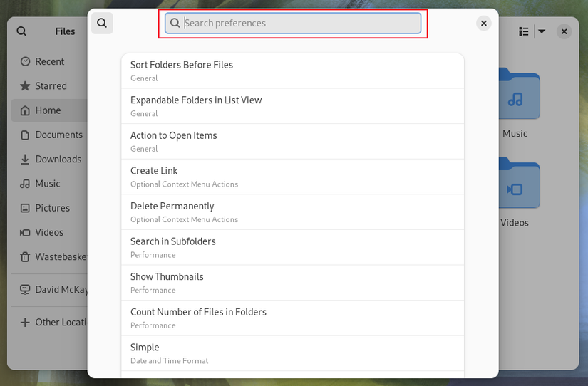Open Music in Files sidebar
This screenshot has width=588, height=386.
[49, 183]
